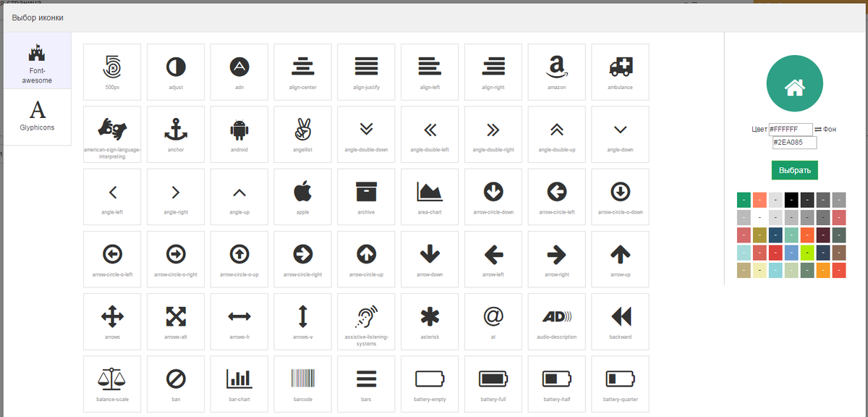
Task: Choose the arrow-circle-up icon
Action: pyautogui.click(x=366, y=259)
